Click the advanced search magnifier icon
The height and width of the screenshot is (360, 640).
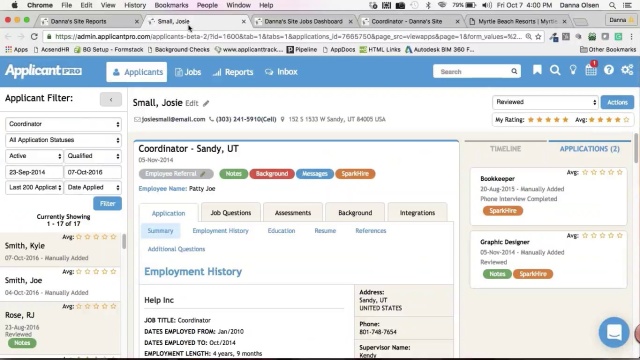[555, 70]
